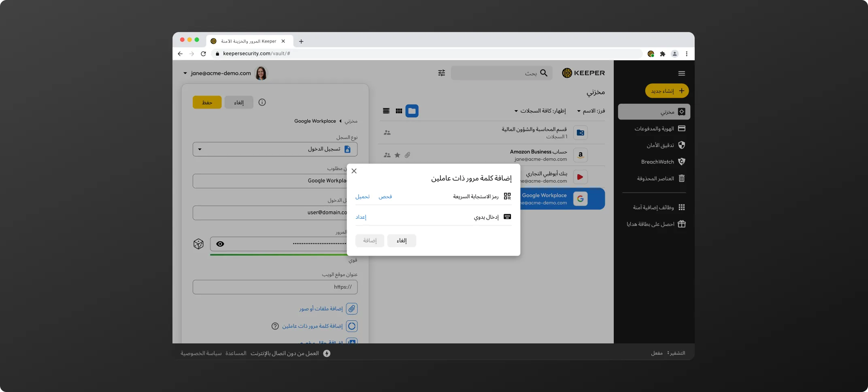The width and height of the screenshot is (868, 392).
Task: Open jane@acme-demo.com account dropdown
Action: pyautogui.click(x=217, y=73)
